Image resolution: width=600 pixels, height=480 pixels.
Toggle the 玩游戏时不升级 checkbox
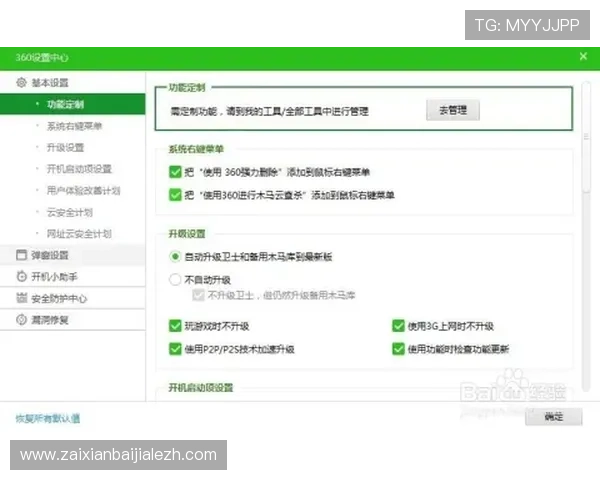point(175,326)
